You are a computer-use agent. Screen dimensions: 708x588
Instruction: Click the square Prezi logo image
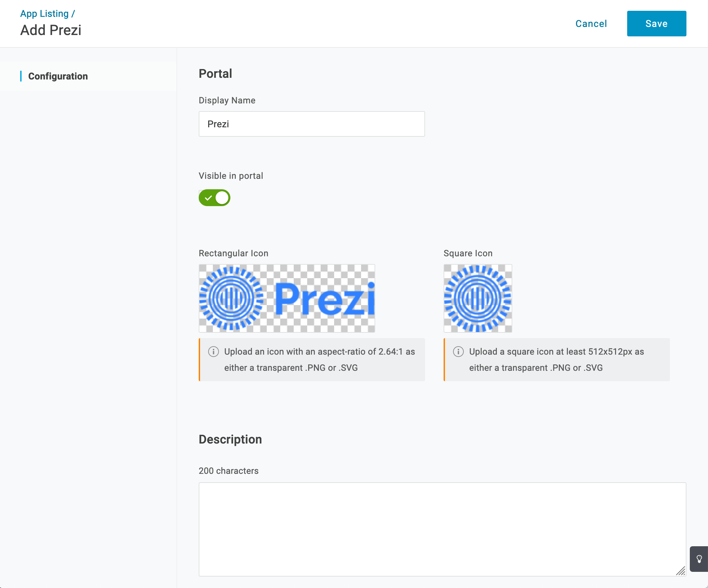pos(478,298)
